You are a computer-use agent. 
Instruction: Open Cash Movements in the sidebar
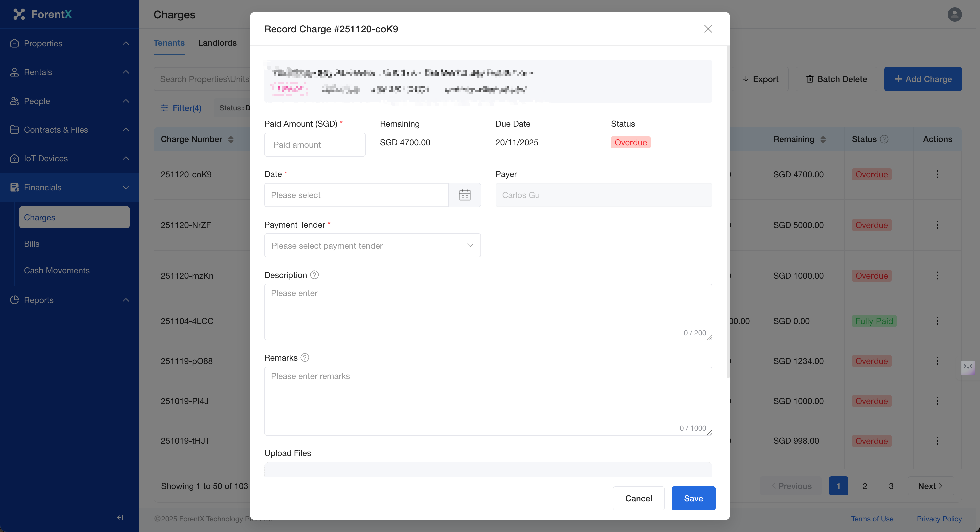(x=57, y=270)
